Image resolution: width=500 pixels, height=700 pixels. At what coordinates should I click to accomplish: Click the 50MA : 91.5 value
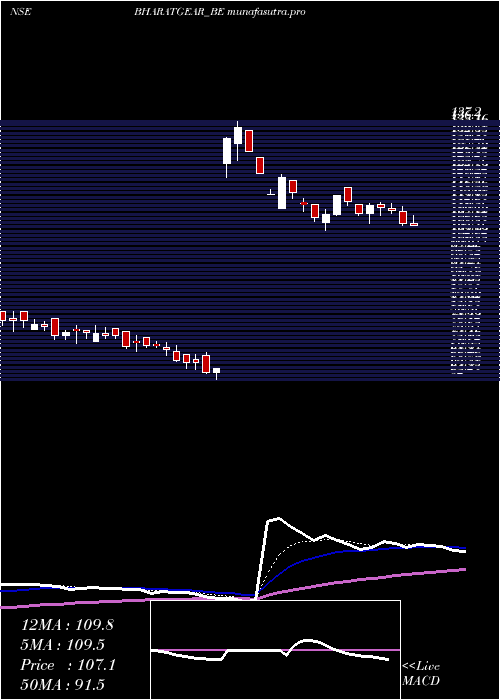click(62, 685)
